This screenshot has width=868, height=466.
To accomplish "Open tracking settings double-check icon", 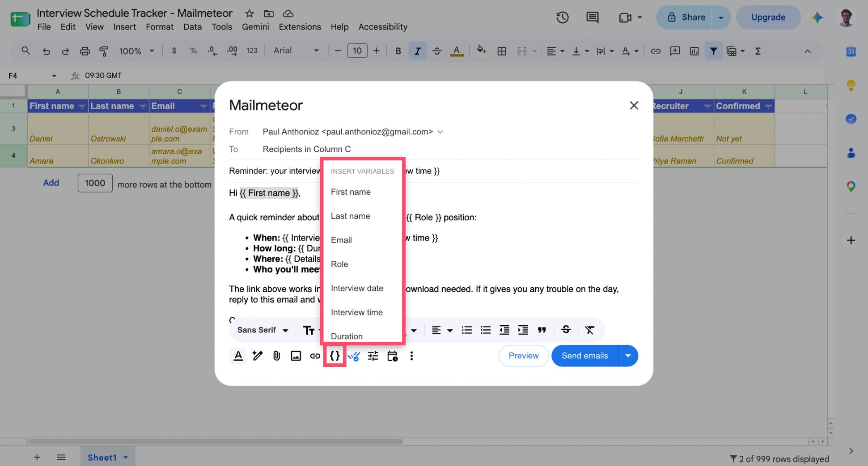I will point(354,356).
